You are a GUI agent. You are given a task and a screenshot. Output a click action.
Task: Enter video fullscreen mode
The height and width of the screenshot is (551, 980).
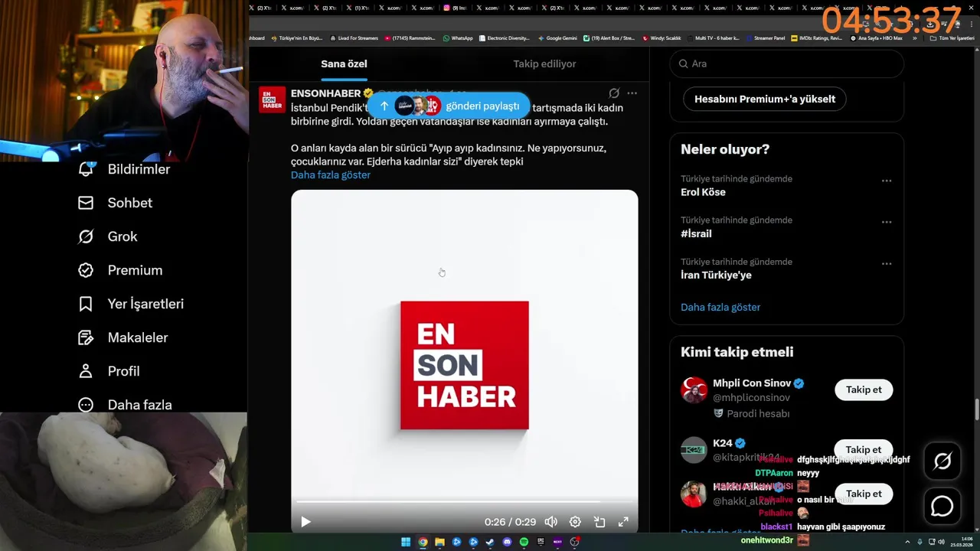[623, 522]
